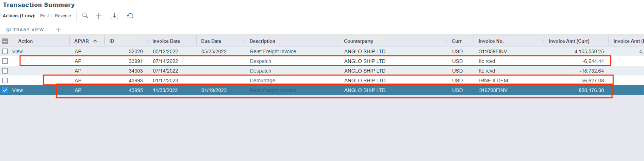Click the Post action link
Image resolution: width=644 pixels, height=161 pixels.
point(44,16)
